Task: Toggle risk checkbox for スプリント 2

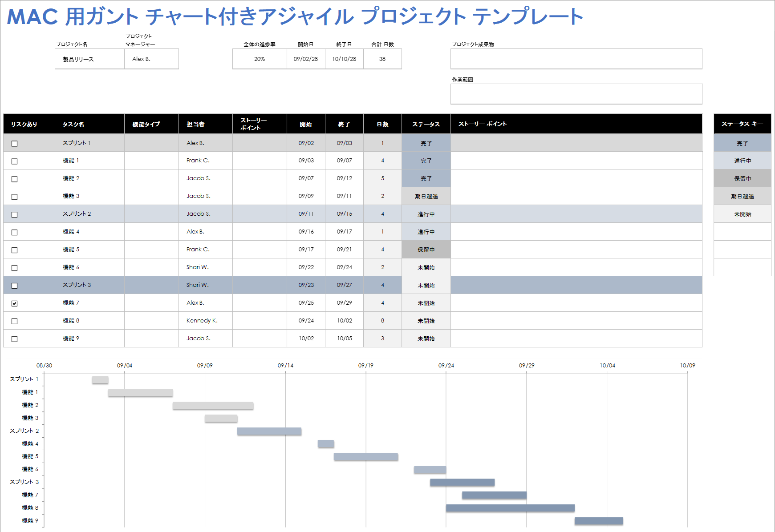Action: (x=14, y=215)
